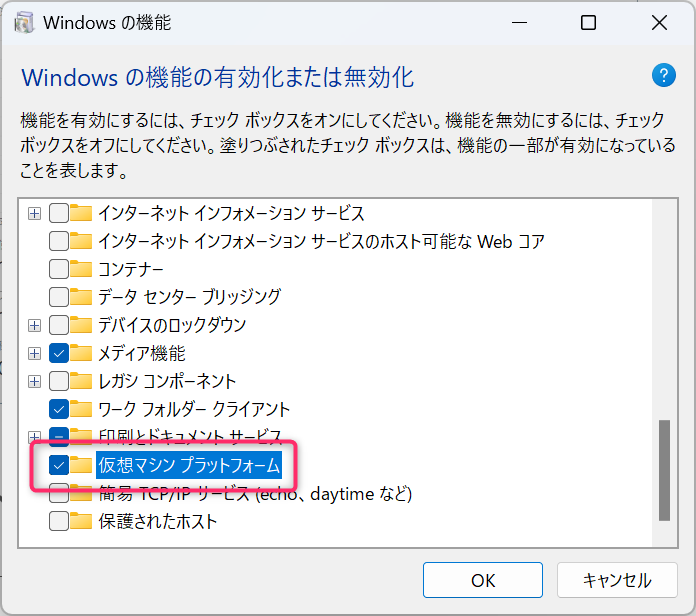Expand the デバイスのロックダウン node

[35, 325]
